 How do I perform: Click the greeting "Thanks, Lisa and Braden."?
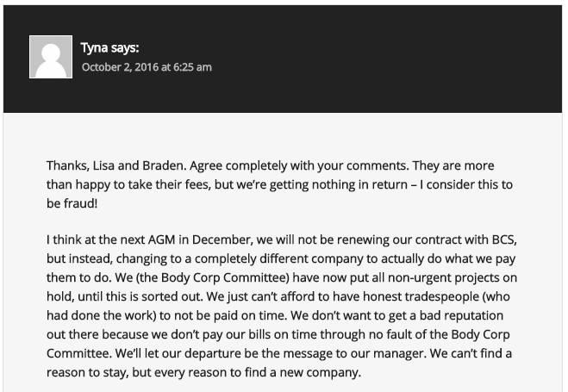tap(115, 165)
